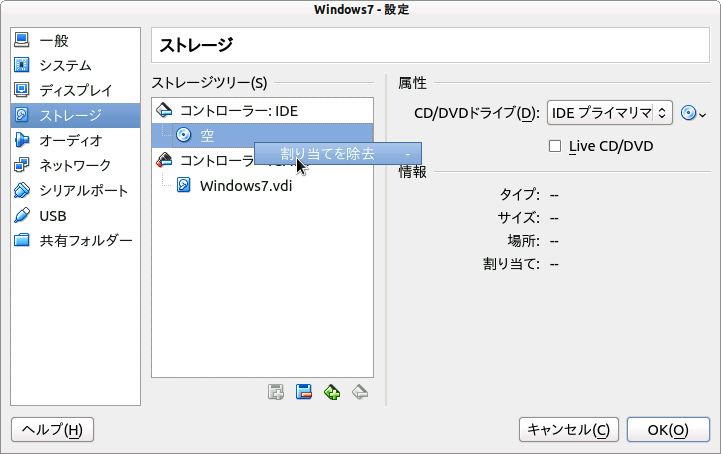
Task: Click the タイプ: information label
Action: pyautogui.click(x=520, y=195)
